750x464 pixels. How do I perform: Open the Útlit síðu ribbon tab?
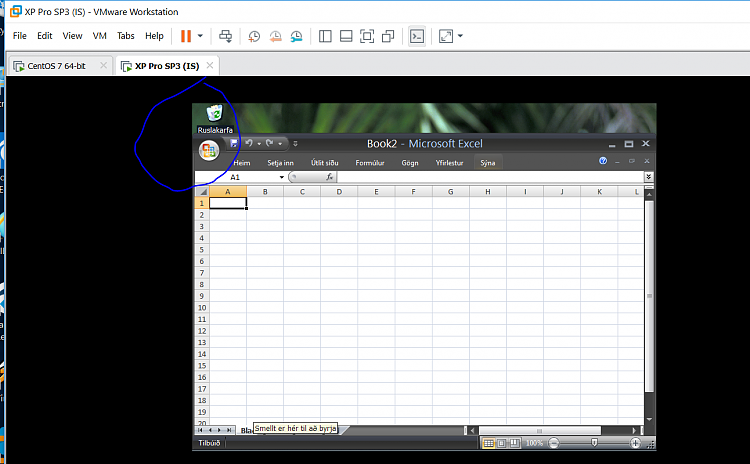[324, 163]
